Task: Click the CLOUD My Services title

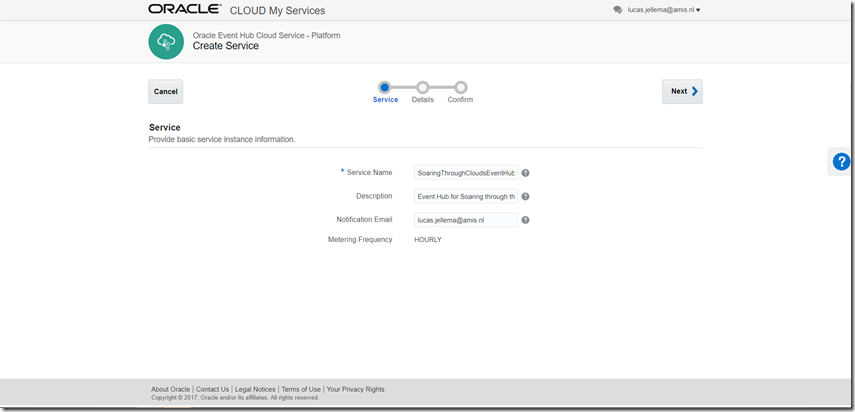Action: (x=278, y=11)
